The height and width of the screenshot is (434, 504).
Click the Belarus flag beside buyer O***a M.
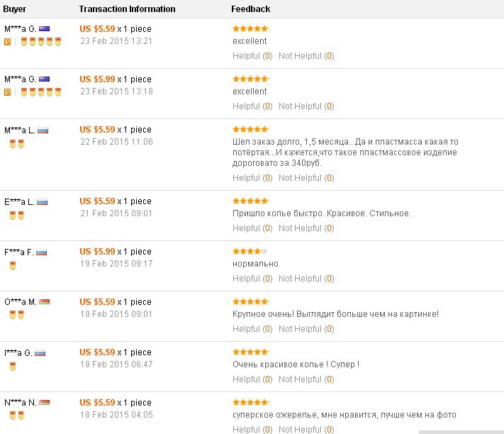tap(45, 302)
